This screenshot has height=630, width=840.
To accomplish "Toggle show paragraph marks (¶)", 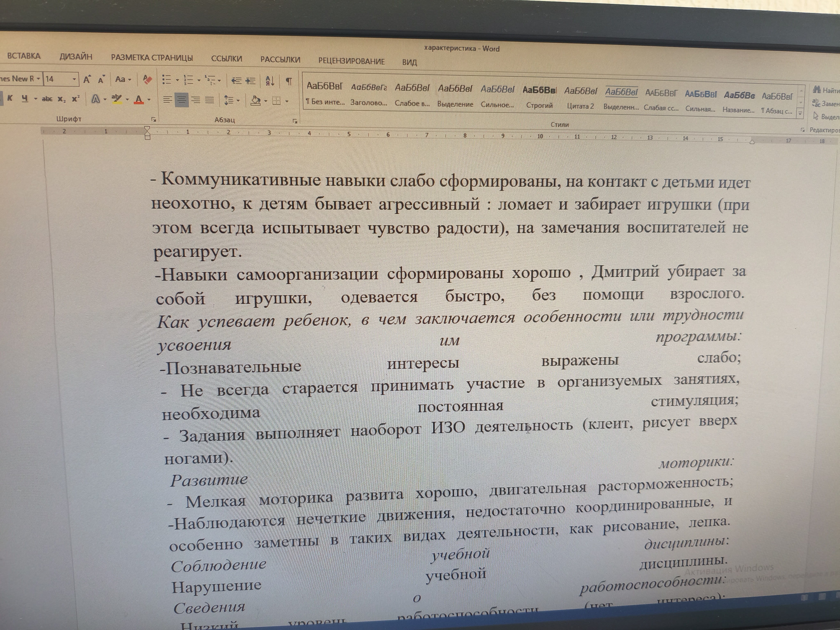I will tap(289, 81).
